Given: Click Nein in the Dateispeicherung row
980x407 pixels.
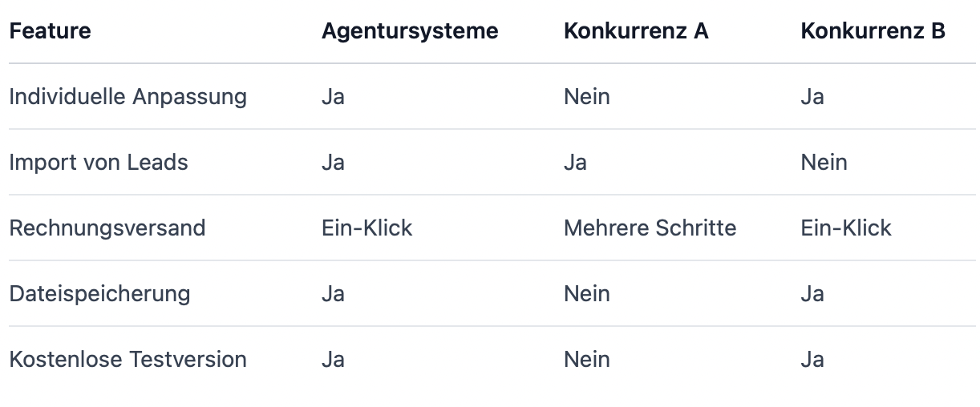Looking at the screenshot, I should click(x=586, y=294).
